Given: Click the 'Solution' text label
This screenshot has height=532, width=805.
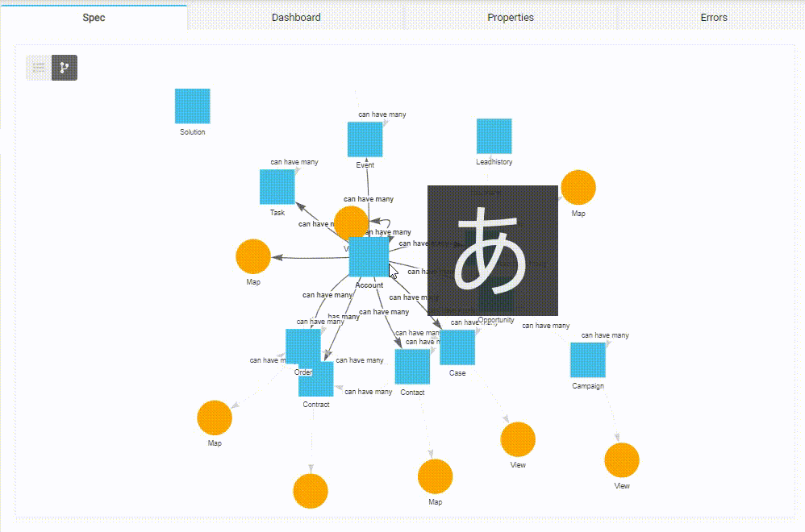Looking at the screenshot, I should click(193, 132).
